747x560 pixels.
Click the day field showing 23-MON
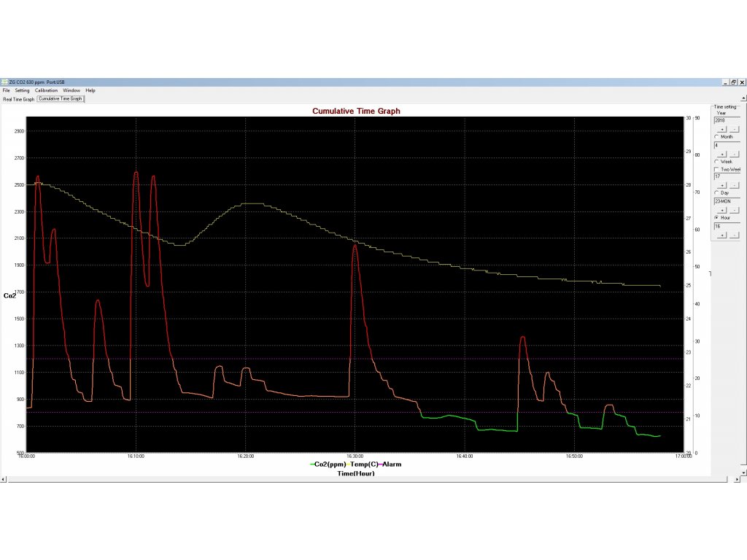pyautogui.click(x=727, y=201)
